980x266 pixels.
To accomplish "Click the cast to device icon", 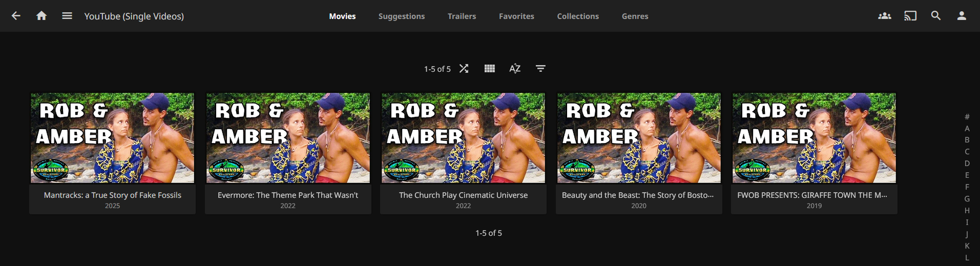I will [910, 16].
